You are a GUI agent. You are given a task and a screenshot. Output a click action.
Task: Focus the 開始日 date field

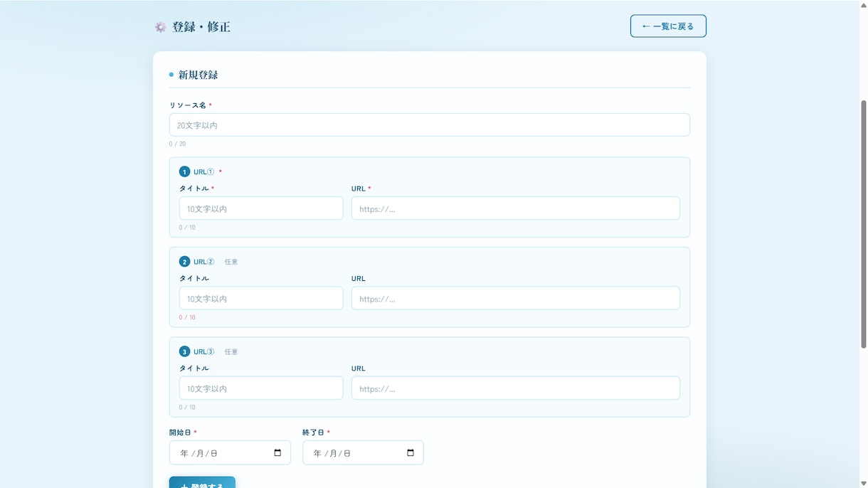point(230,453)
